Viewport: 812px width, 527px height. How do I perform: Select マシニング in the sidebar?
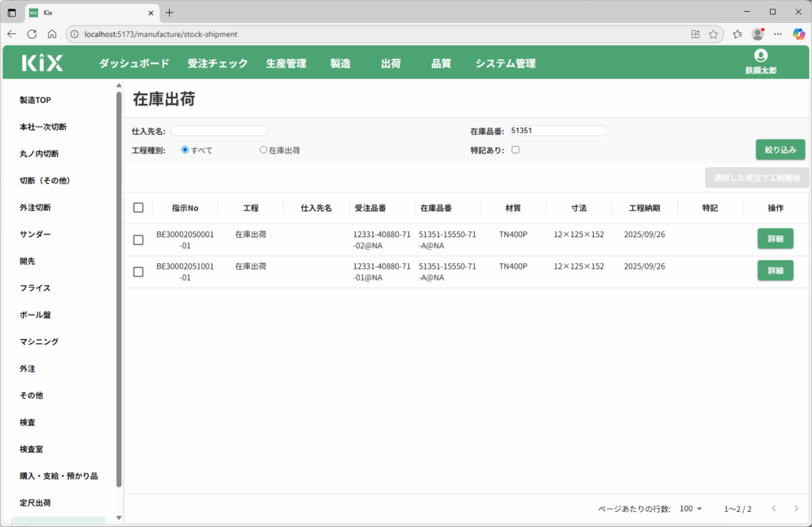tap(40, 342)
